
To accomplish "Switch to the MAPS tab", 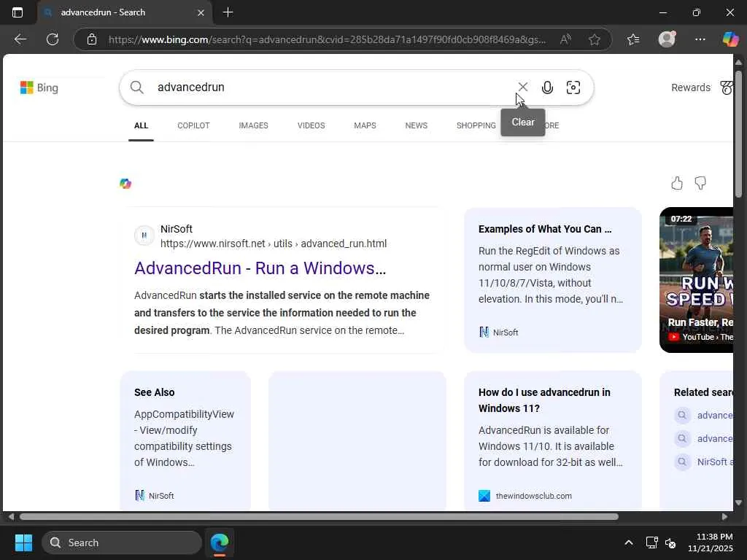I will point(365,125).
